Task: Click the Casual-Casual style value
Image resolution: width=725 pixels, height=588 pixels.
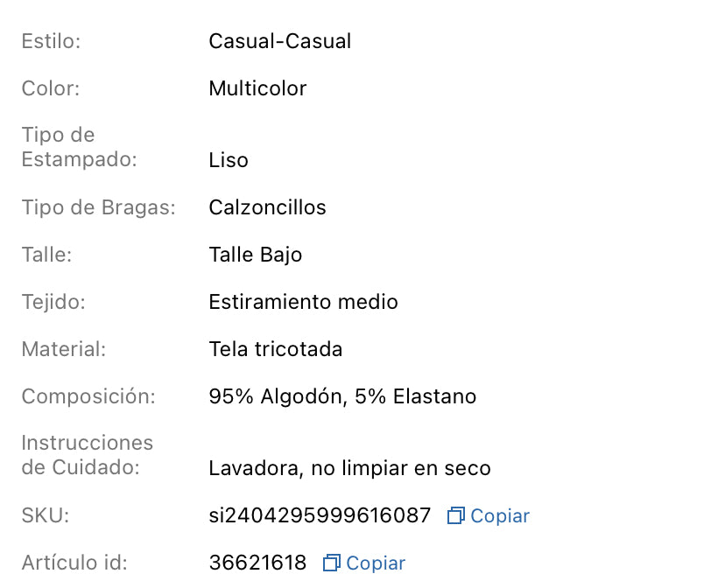Action: (279, 41)
